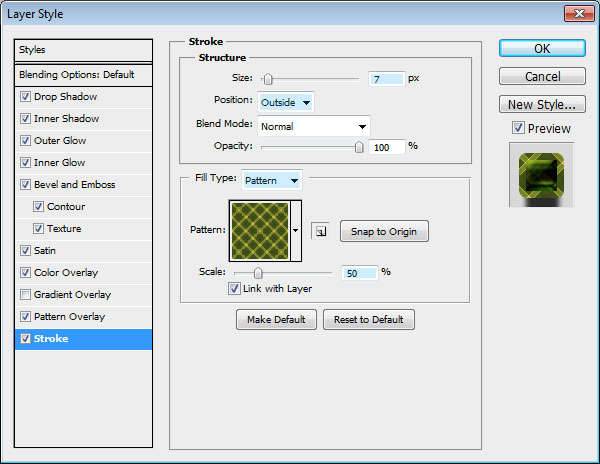Click the green pattern swatch thumbnail
This screenshot has height=464, width=600.
point(259,230)
